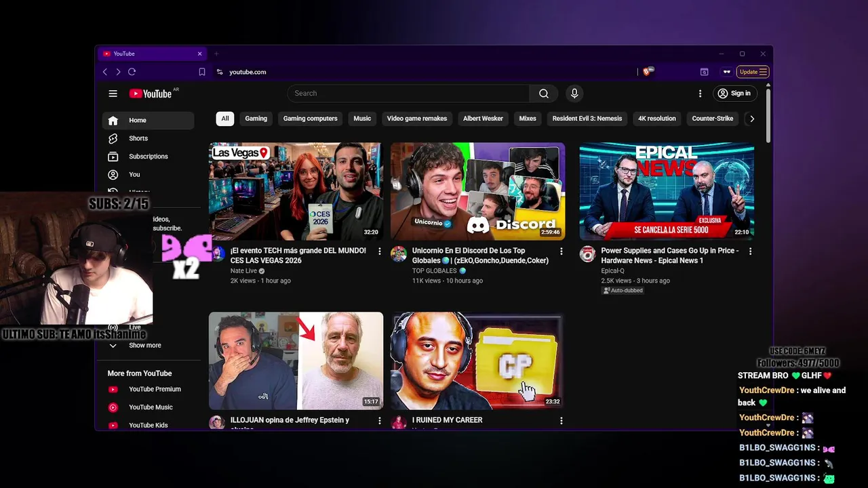The image size is (868, 488).
Task: Open the Live item in sidebar
Action: (x=135, y=327)
